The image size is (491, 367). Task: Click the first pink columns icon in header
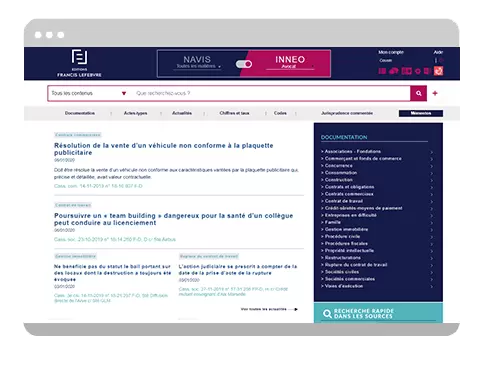click(382, 71)
